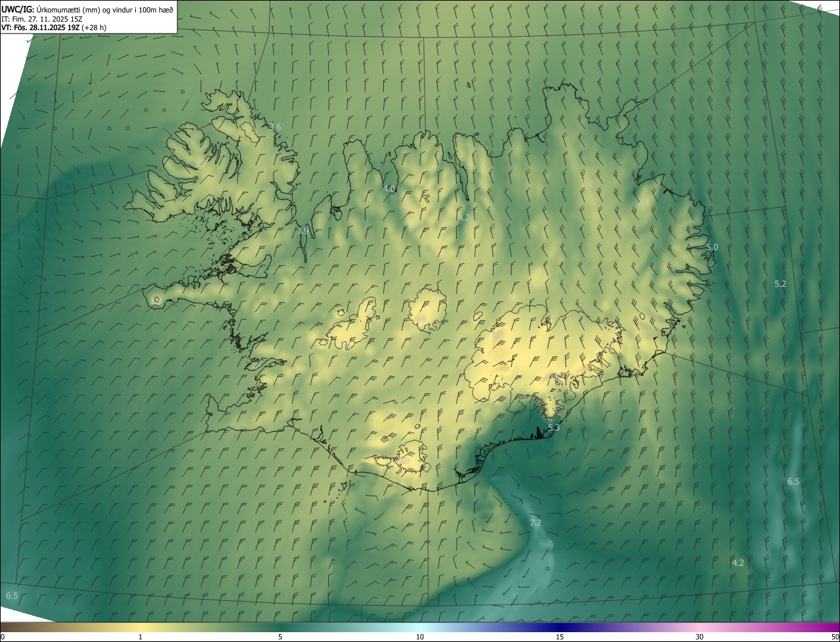
Task: Click the 10 tick on the color scale
Action: tap(420, 637)
